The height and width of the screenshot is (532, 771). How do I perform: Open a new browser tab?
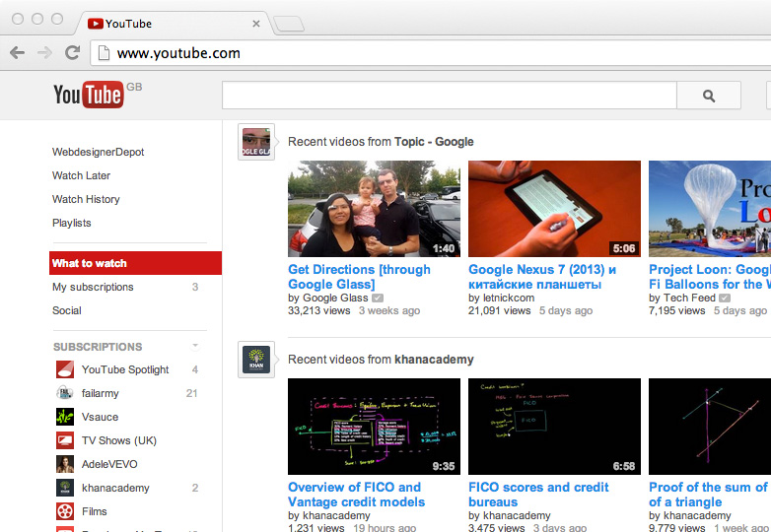[x=289, y=24]
